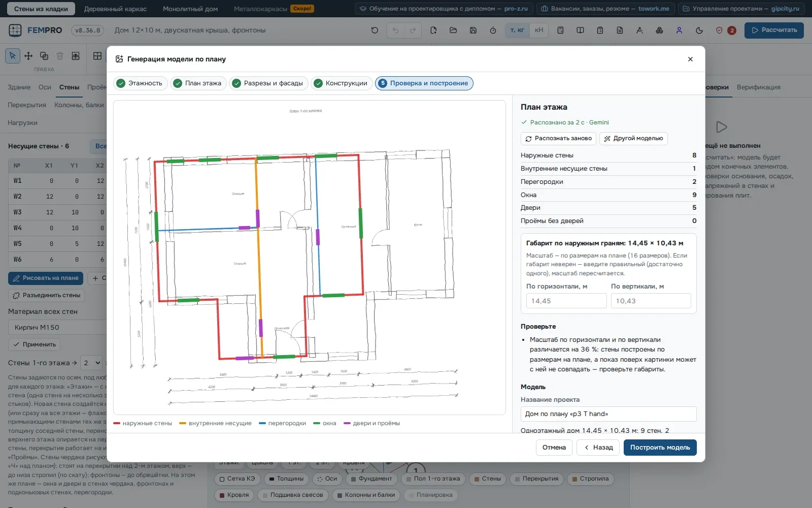Click the По горизонтали 14,45 field
The width and height of the screenshot is (812, 508).
[566, 301]
